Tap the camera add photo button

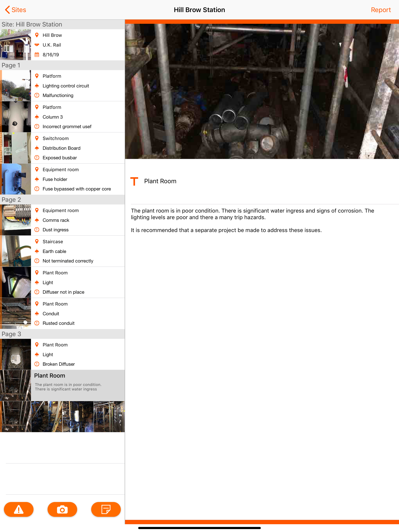tap(62, 509)
